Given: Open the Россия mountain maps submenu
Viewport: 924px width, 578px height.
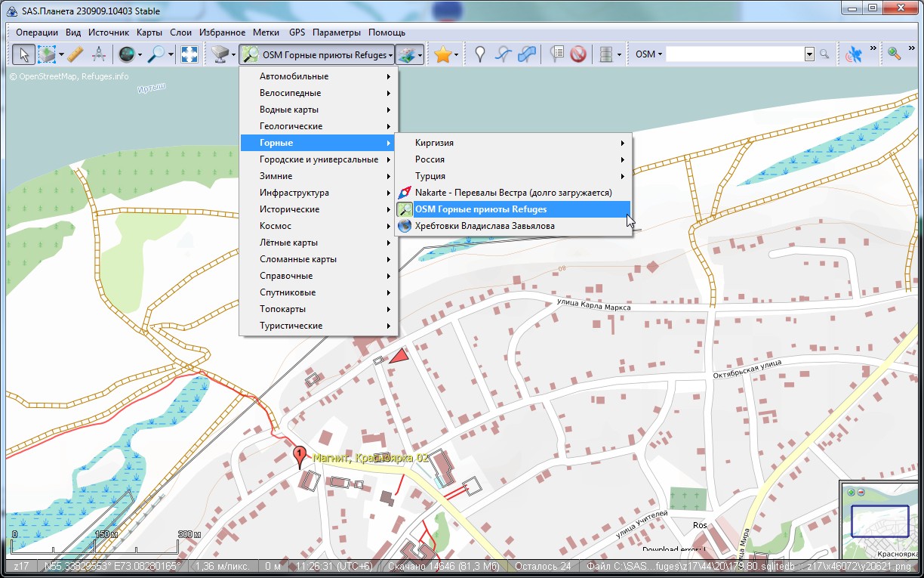Looking at the screenshot, I should (513, 159).
